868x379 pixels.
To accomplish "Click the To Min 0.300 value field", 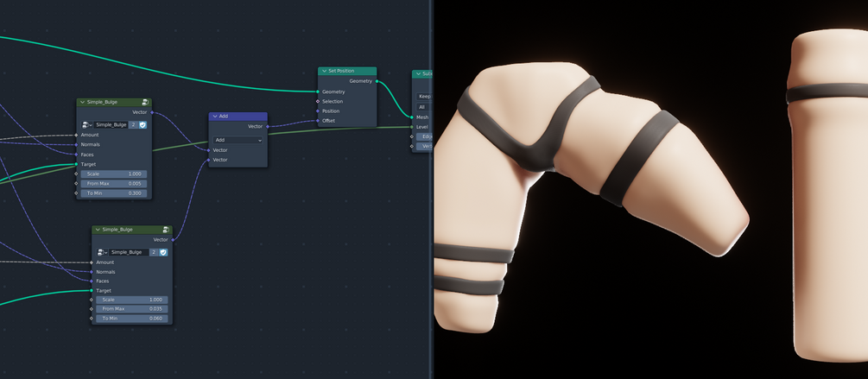I will 114,193.
